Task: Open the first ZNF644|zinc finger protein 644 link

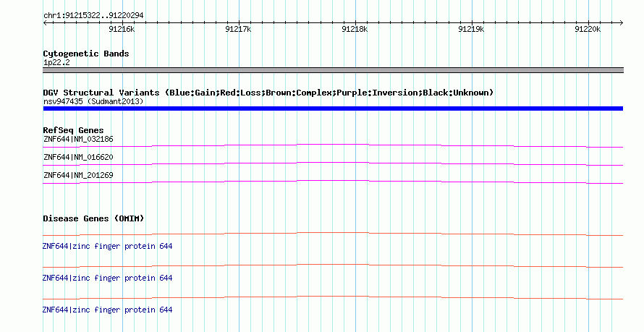Action: click(107, 246)
